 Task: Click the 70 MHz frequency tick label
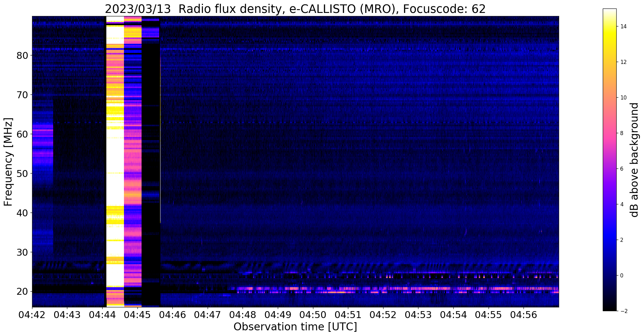(22, 95)
